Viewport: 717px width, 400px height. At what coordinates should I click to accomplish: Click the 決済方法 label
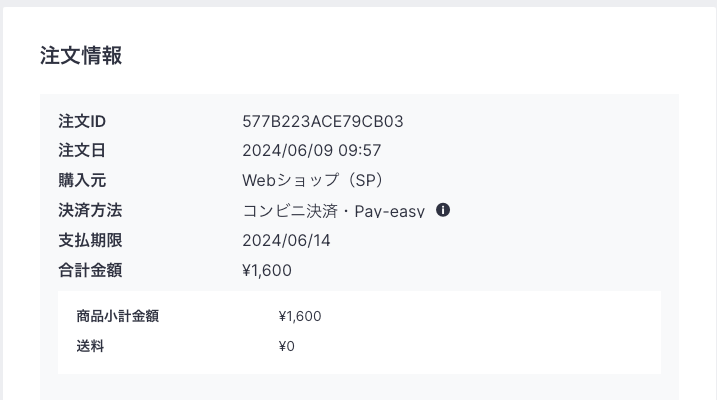[x=90, y=210]
